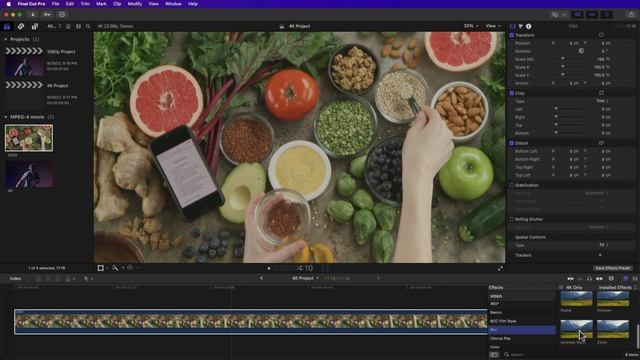Image resolution: width=640 pixels, height=360 pixels.
Task: Open the viewer zoom percentage dropdown
Action: click(x=471, y=26)
